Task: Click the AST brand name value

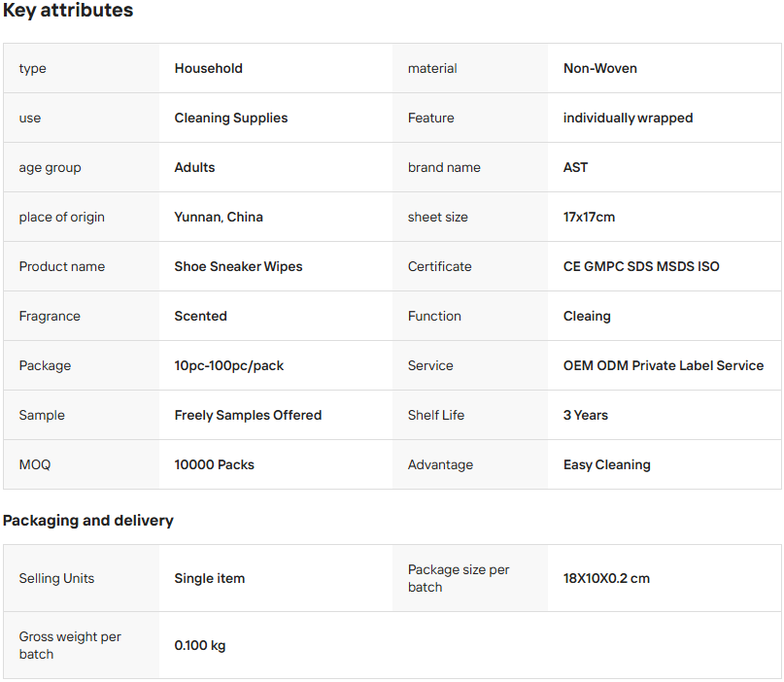Action: pos(575,167)
